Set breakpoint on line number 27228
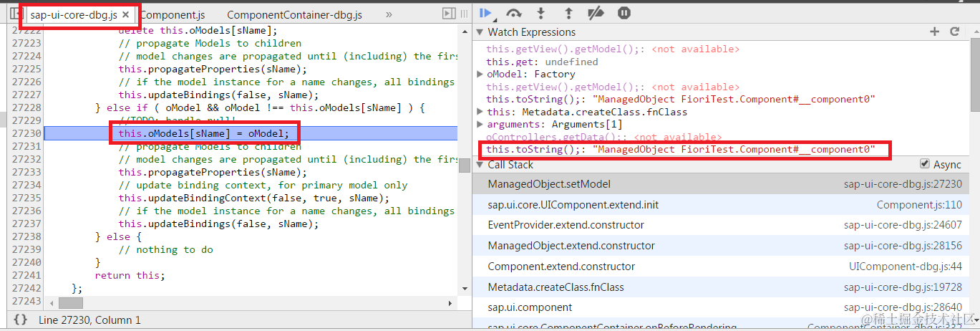Image resolution: width=980 pixels, height=331 pixels. point(27,107)
